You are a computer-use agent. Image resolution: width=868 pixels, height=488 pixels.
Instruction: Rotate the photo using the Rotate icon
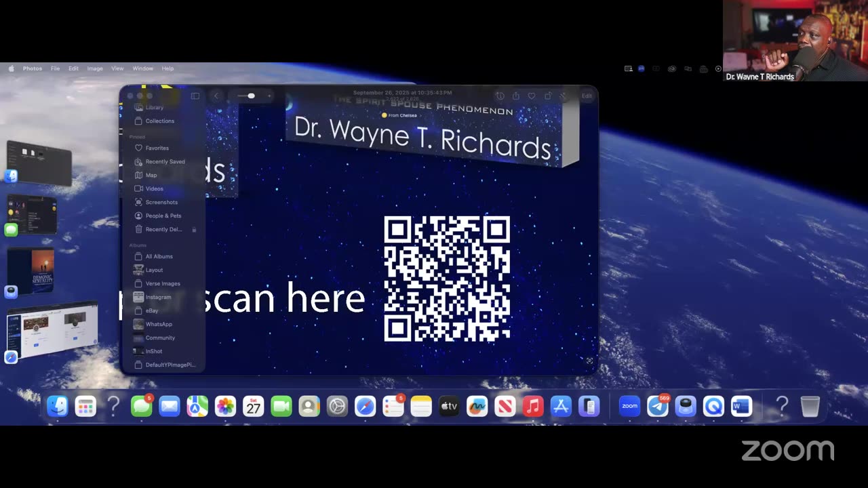click(x=548, y=96)
